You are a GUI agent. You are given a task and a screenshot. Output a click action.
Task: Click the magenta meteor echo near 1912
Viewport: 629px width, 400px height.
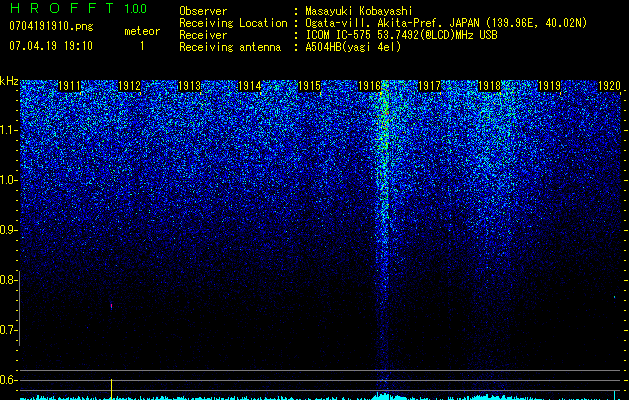[x=112, y=306]
